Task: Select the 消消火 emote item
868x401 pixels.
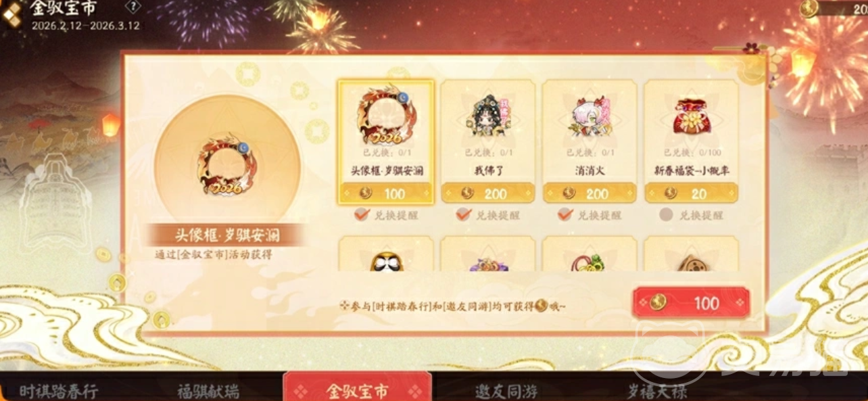Action: pos(589,141)
